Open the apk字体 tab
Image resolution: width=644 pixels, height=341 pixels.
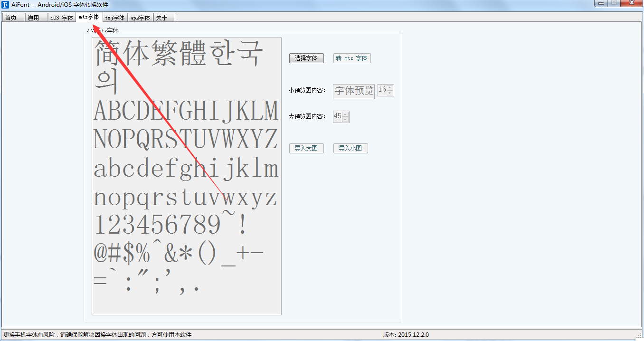tap(140, 18)
